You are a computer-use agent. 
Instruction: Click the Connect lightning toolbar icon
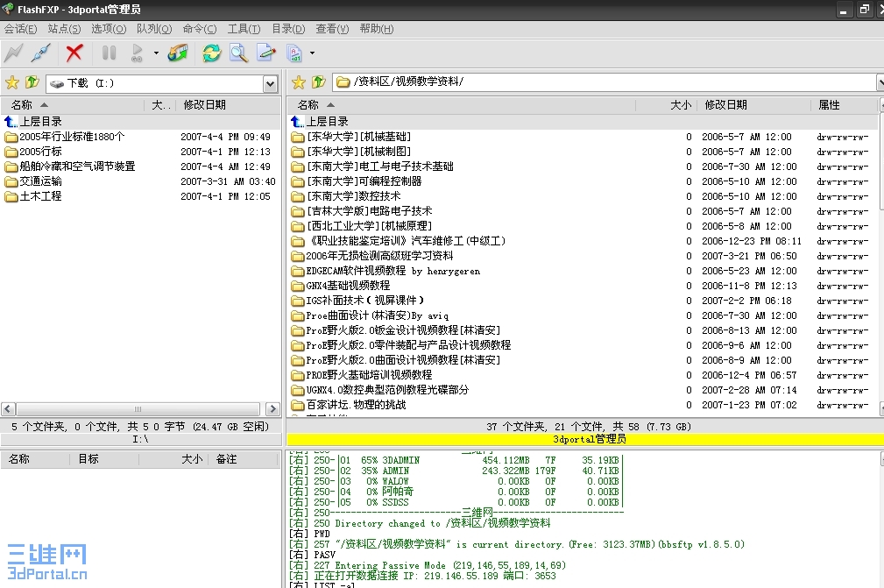click(x=13, y=53)
